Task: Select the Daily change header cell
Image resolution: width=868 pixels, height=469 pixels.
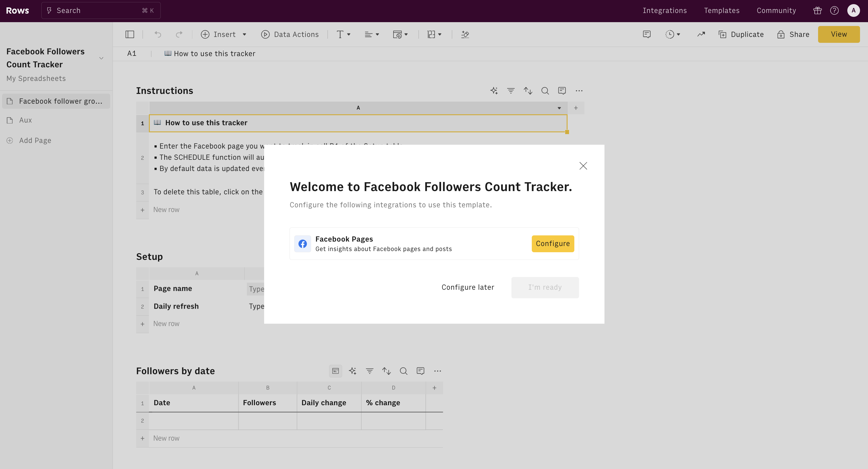Action: tap(329, 403)
